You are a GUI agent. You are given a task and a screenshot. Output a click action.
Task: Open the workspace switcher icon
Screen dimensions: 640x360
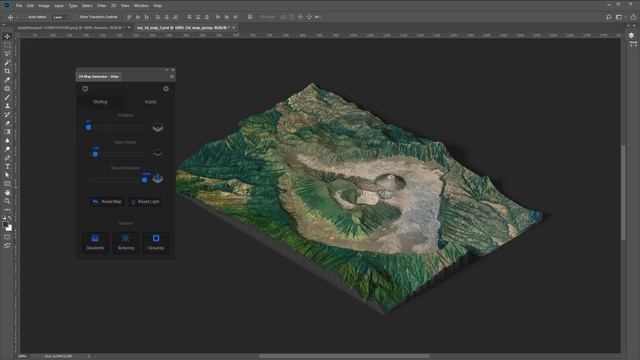tap(619, 17)
